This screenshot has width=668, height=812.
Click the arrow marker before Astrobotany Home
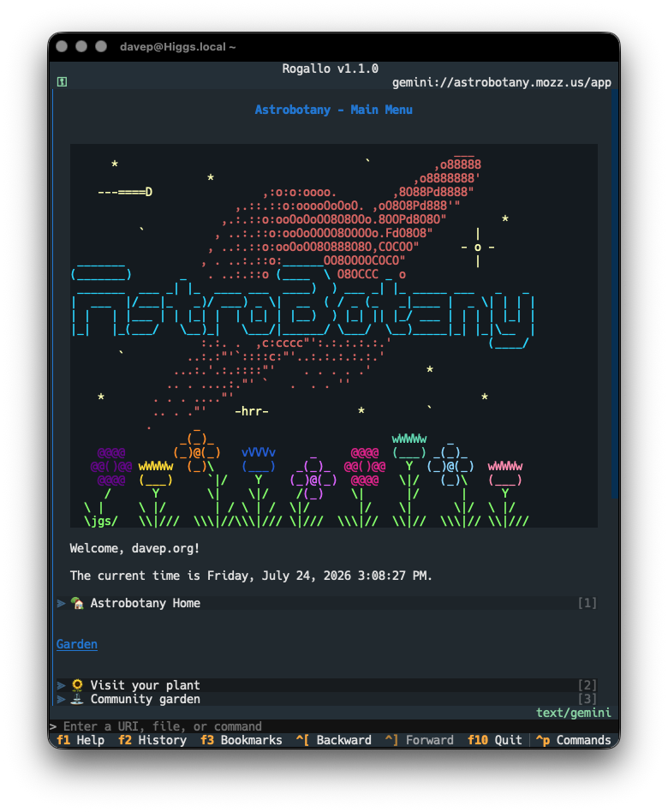61,603
